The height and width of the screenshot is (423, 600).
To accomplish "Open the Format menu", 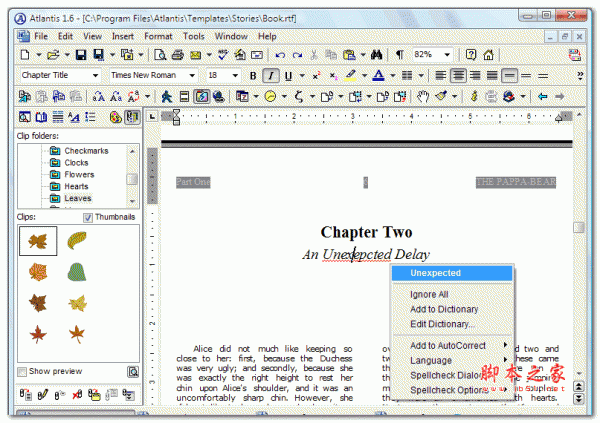I will click(158, 36).
